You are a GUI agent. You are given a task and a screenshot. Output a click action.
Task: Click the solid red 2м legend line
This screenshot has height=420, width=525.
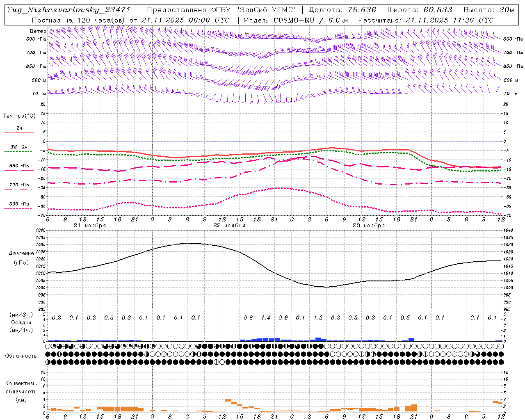19,132
